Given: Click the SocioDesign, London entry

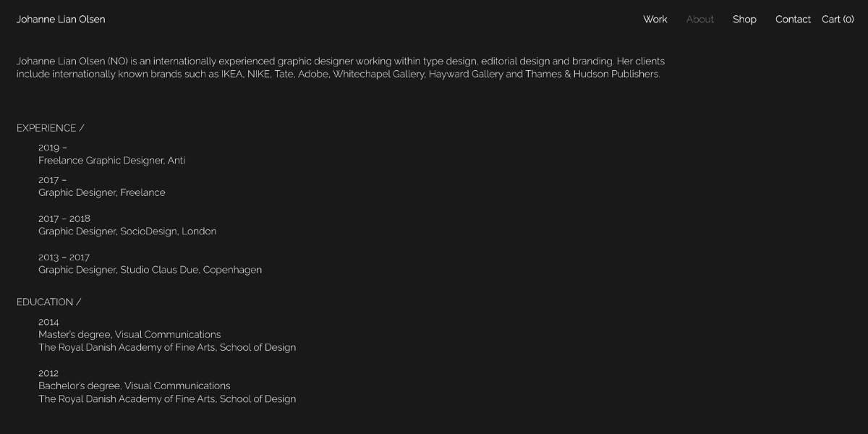Looking at the screenshot, I should pyautogui.click(x=127, y=231).
